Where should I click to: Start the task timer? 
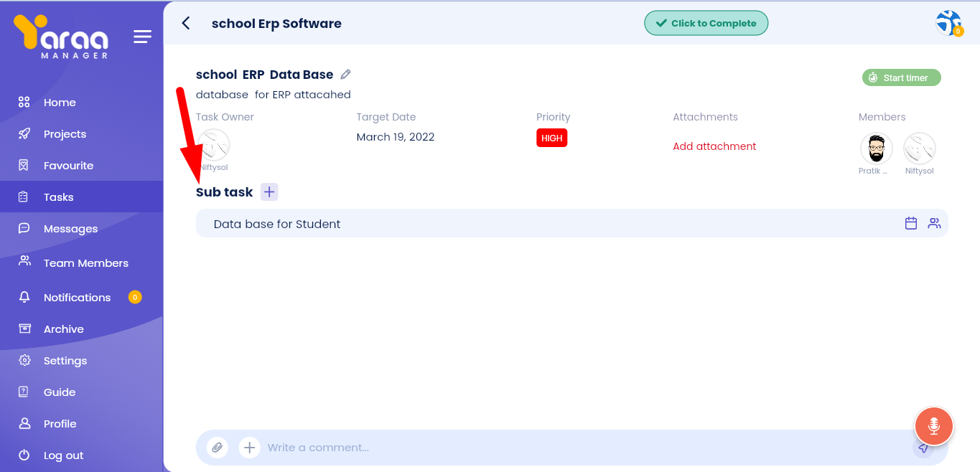901,77
